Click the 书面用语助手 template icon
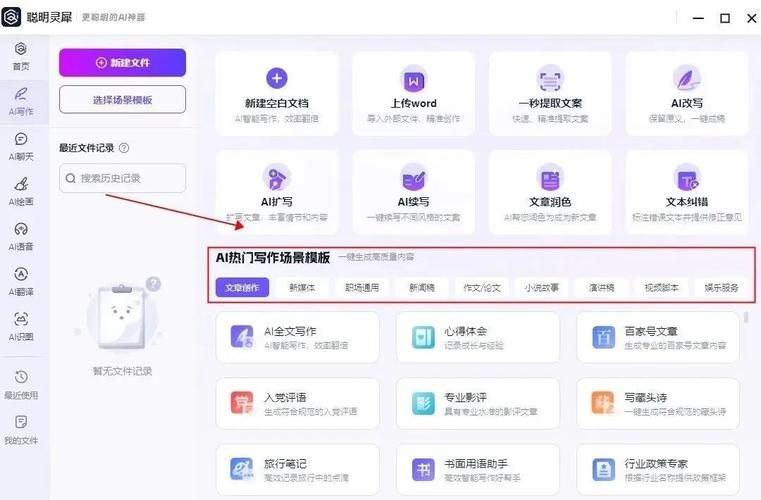The height and width of the screenshot is (500, 761). pos(423,469)
